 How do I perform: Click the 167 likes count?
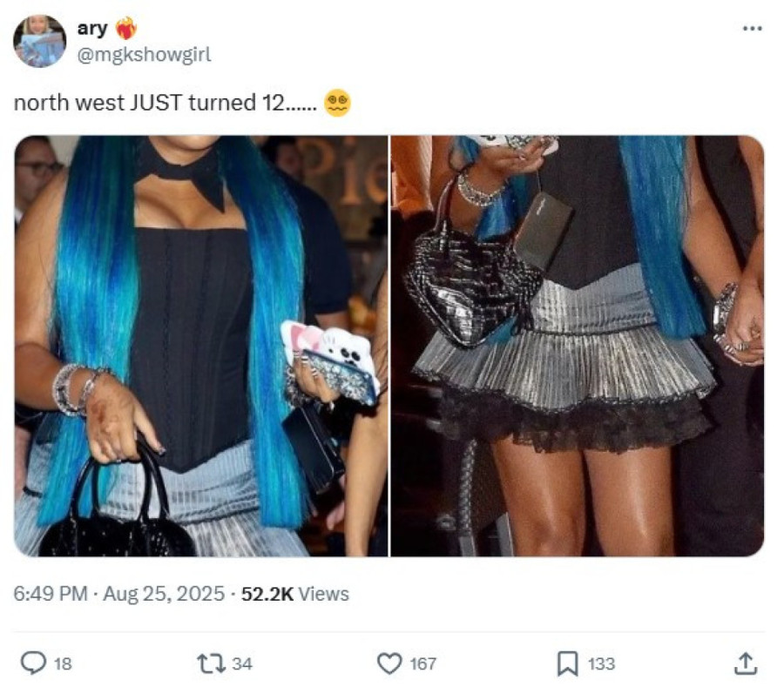pyautogui.click(x=423, y=664)
